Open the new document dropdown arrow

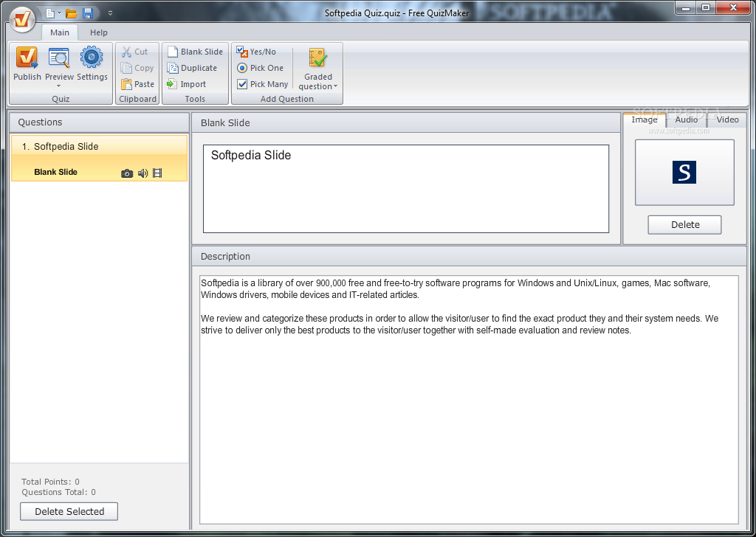pyautogui.click(x=59, y=13)
